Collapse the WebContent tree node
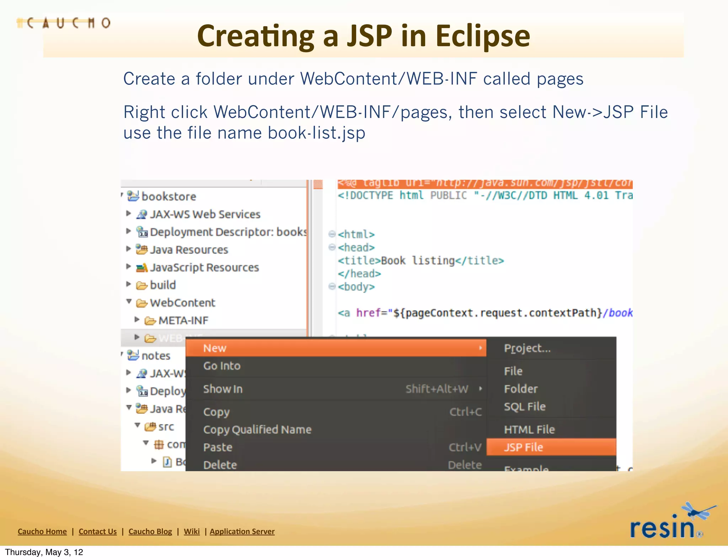 pos(129,302)
